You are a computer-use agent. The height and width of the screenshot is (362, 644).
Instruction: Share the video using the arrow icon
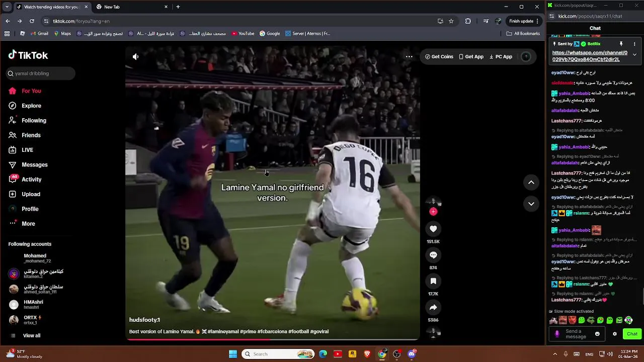pos(433,308)
